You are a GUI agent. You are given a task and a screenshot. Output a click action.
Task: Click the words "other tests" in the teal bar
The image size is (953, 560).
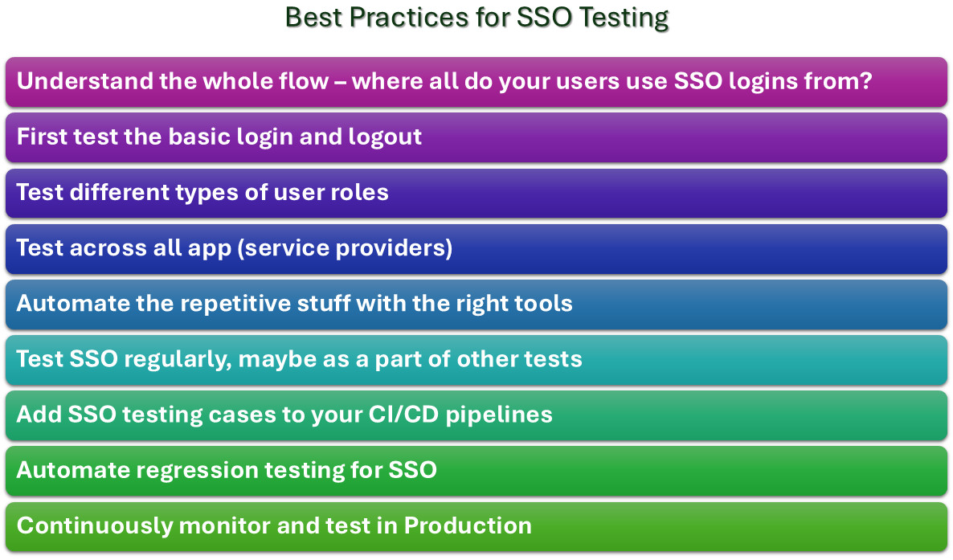[519, 359]
